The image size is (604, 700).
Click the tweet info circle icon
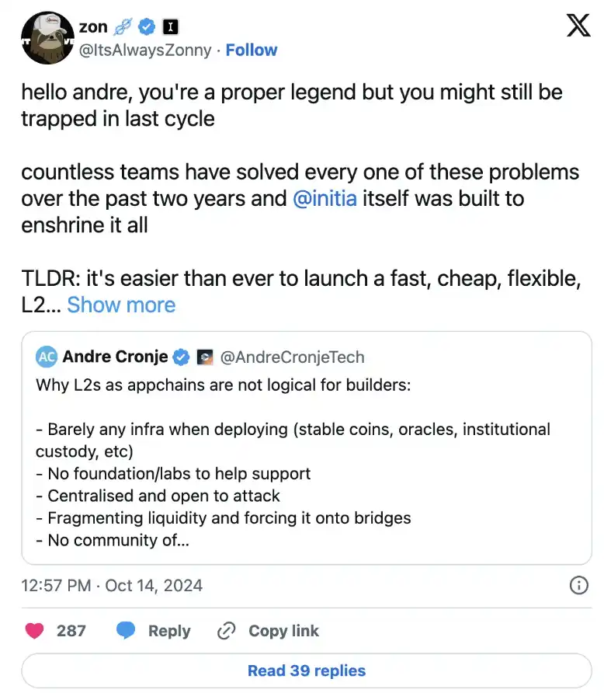(578, 585)
